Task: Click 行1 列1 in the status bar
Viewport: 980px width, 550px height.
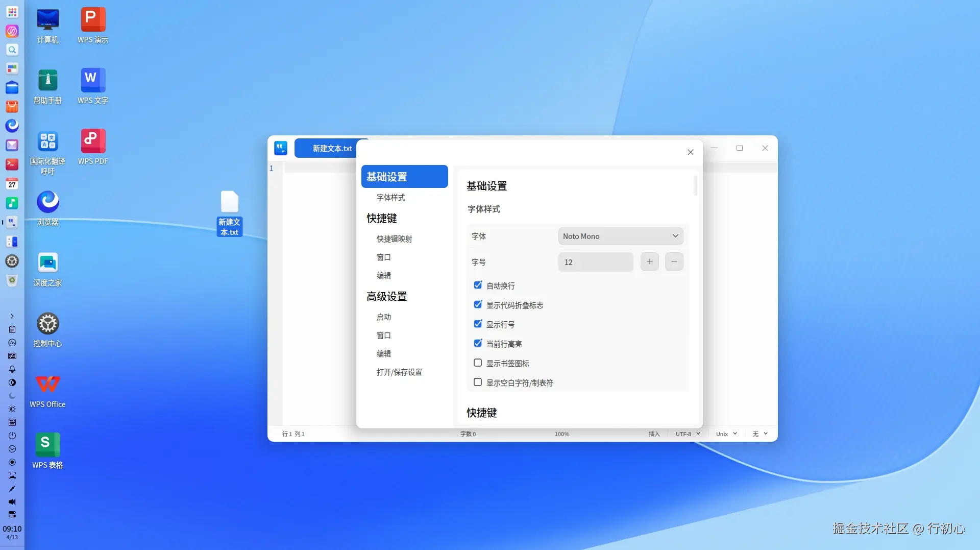Action: click(293, 434)
